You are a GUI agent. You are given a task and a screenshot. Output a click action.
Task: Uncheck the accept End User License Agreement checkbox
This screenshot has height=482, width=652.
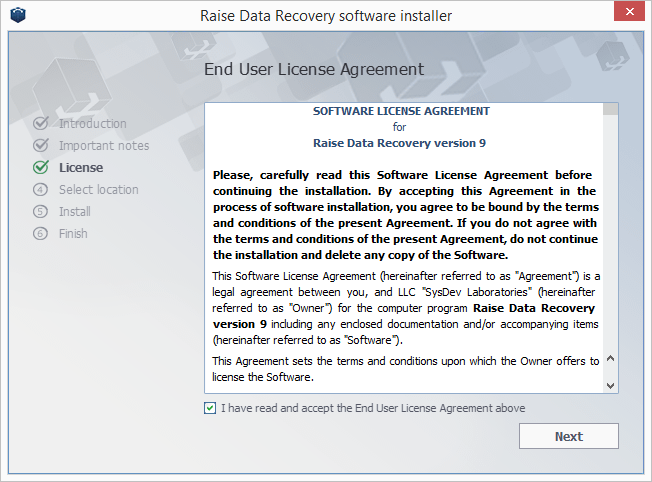210,408
